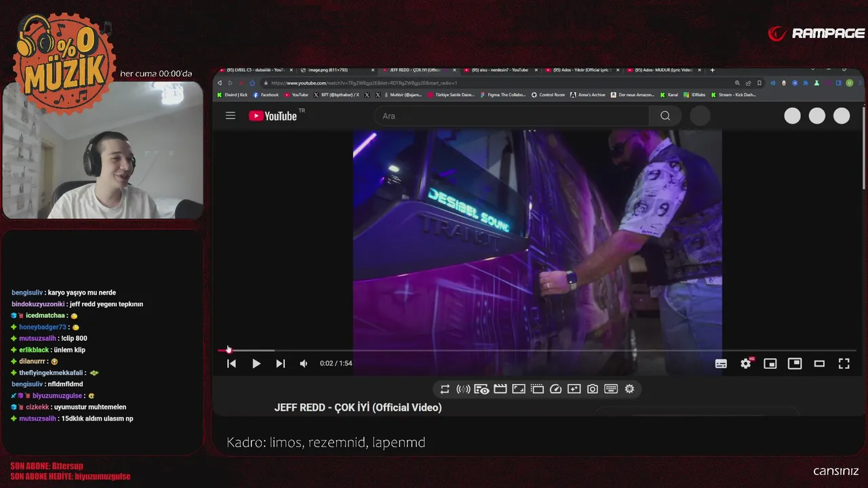Click the page vertical scrollbar
The image size is (868, 488).
[x=863, y=148]
